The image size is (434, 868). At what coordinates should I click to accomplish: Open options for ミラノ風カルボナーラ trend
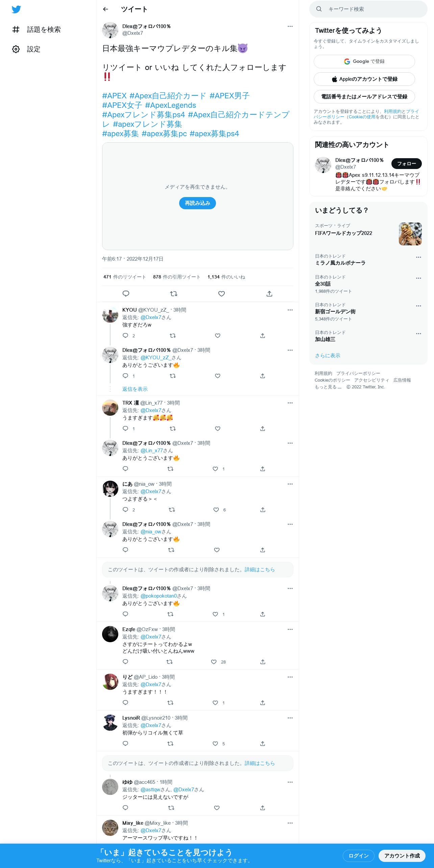click(418, 257)
